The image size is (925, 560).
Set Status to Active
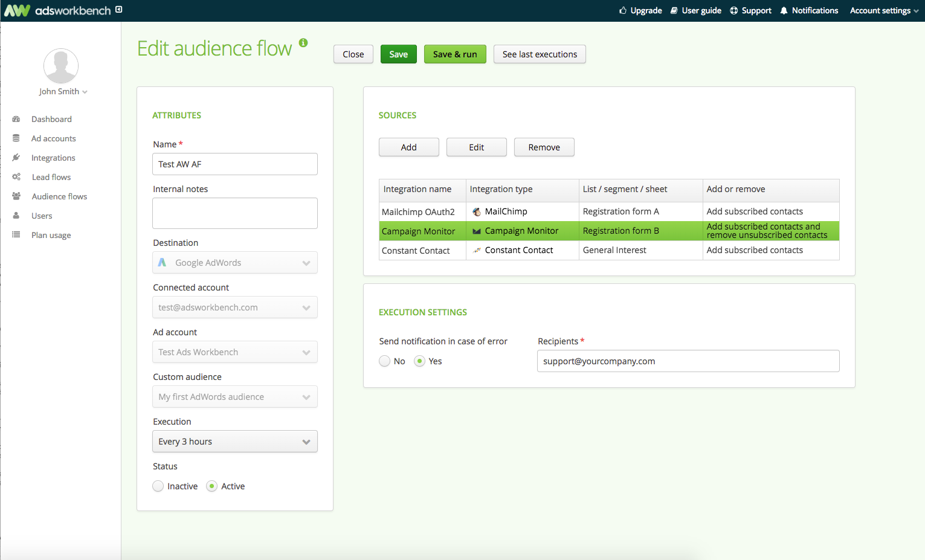[x=212, y=486]
